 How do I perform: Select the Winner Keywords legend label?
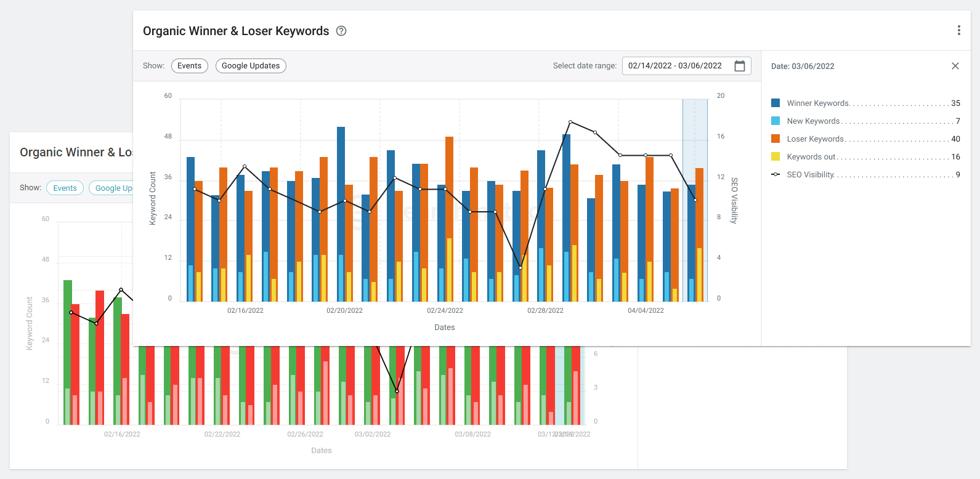[817, 103]
